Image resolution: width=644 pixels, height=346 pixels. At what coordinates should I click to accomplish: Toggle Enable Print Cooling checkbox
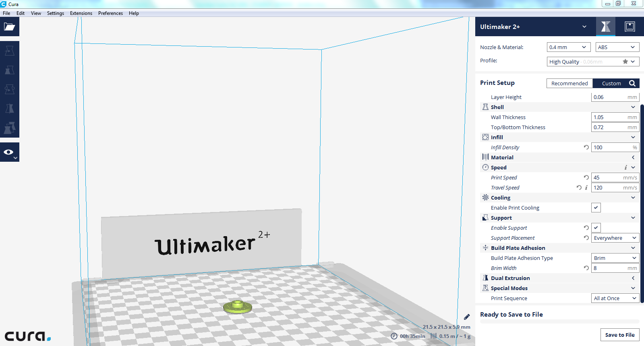point(596,208)
